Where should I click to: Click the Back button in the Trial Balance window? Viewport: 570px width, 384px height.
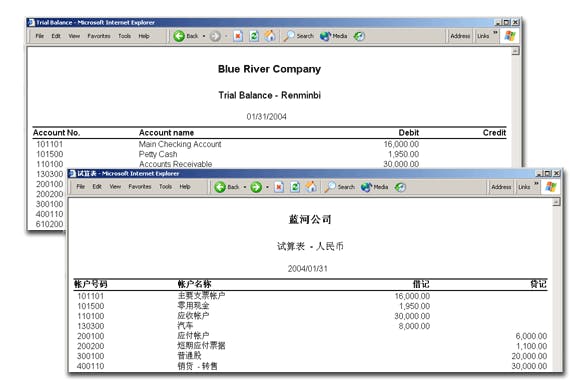[186, 36]
